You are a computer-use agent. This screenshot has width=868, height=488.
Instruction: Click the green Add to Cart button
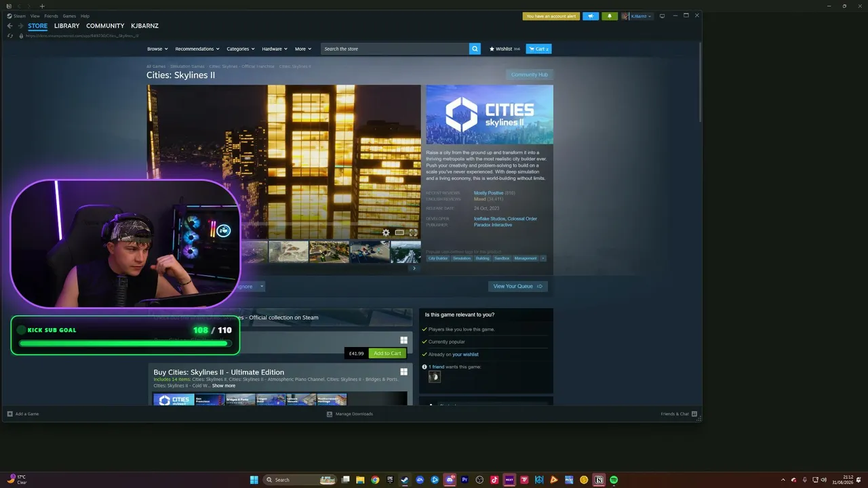tap(387, 353)
